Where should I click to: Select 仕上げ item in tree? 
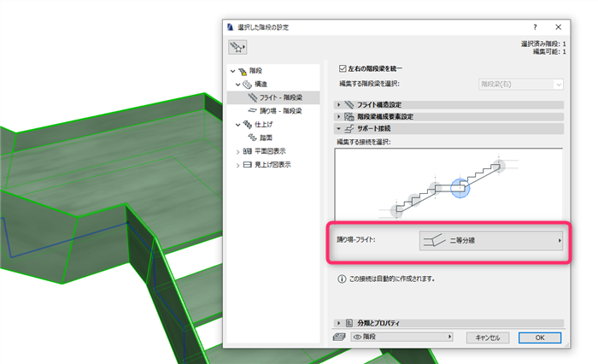pos(263,125)
